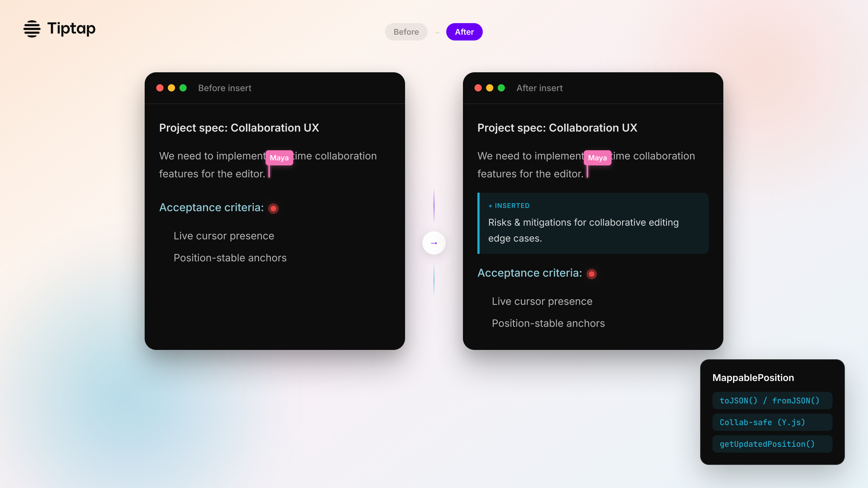The height and width of the screenshot is (488, 868).
Task: Click Maya's cursor label in After insert panel
Action: tap(597, 158)
